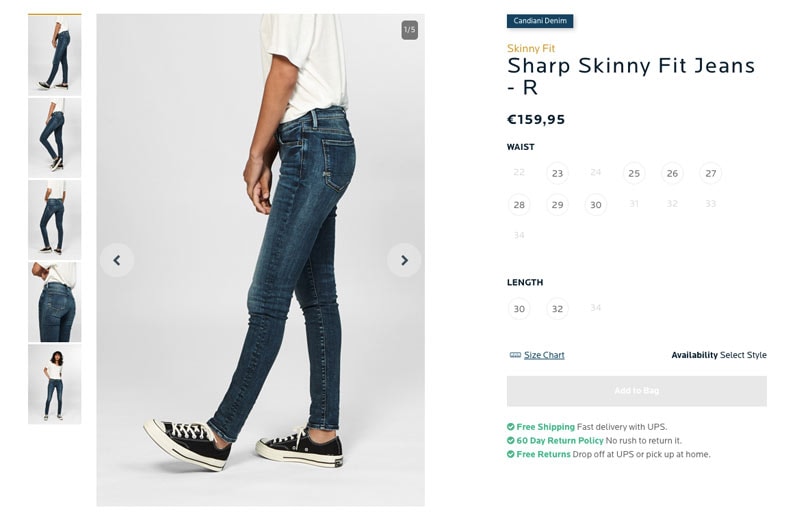Show the first side-view thumbnail
This screenshot has width=810, height=512.
(x=54, y=55)
